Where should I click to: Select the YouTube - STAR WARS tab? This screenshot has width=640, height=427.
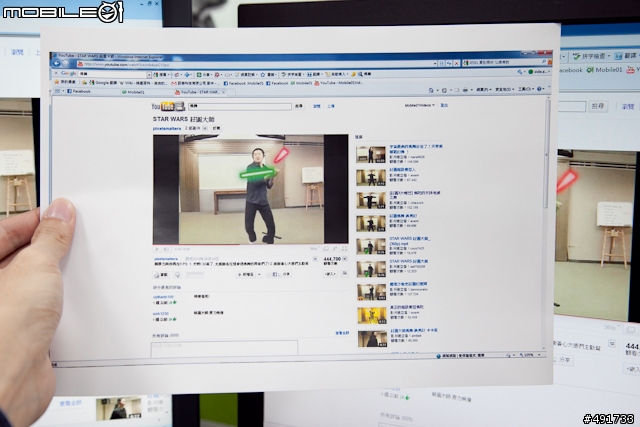[x=198, y=92]
